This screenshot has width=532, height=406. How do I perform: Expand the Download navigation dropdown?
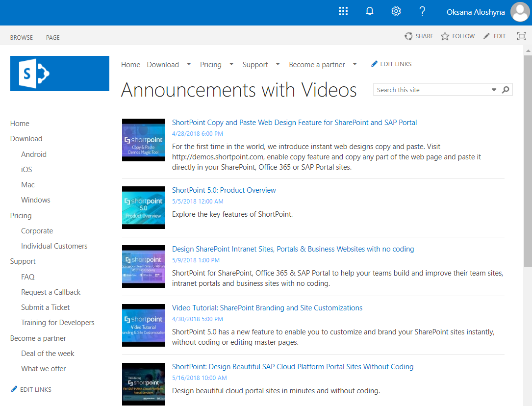pyautogui.click(x=189, y=64)
